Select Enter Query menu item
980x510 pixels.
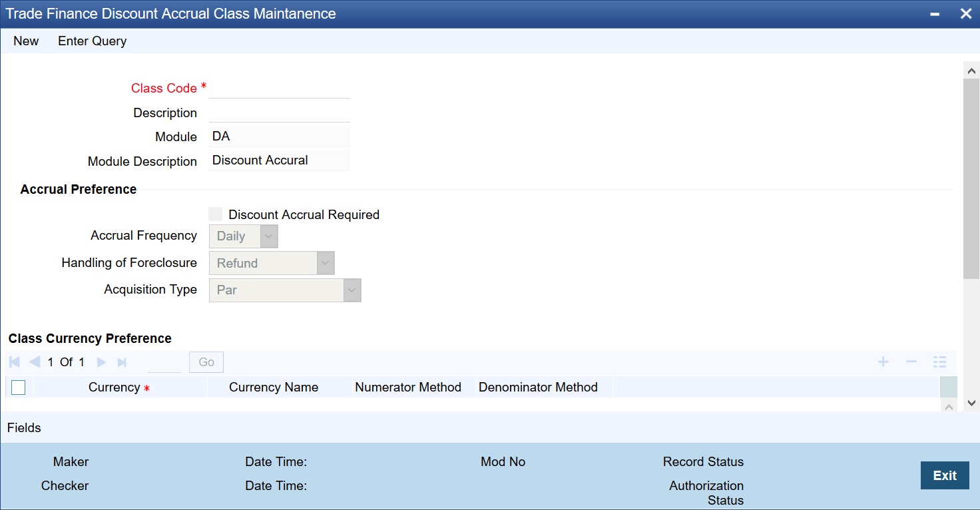coord(92,41)
